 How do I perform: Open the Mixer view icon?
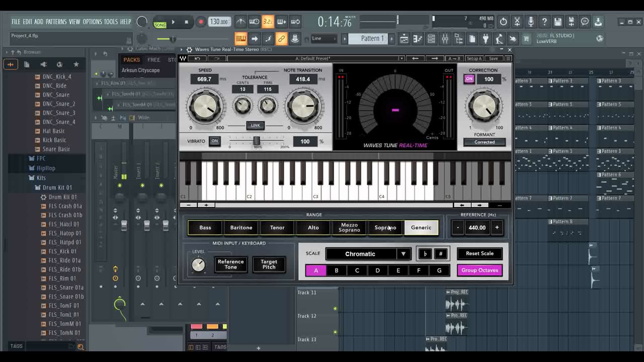coord(445,39)
